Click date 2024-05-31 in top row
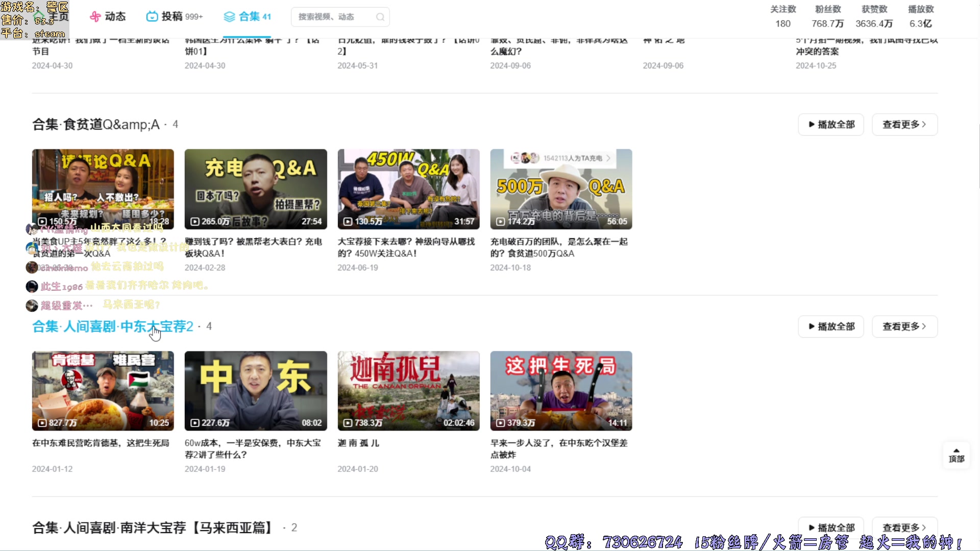The height and width of the screenshot is (551, 980). pos(358,65)
